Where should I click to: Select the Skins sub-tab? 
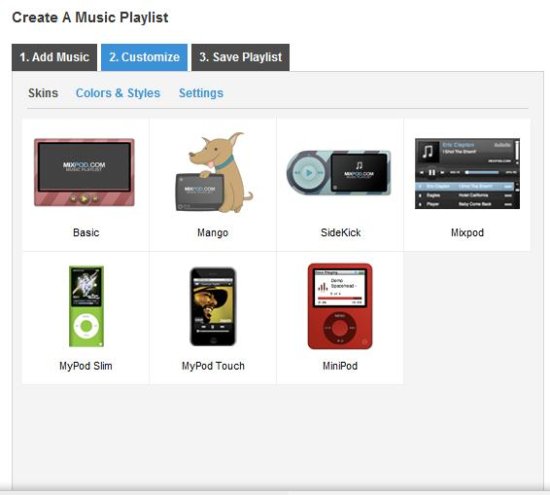click(43, 93)
